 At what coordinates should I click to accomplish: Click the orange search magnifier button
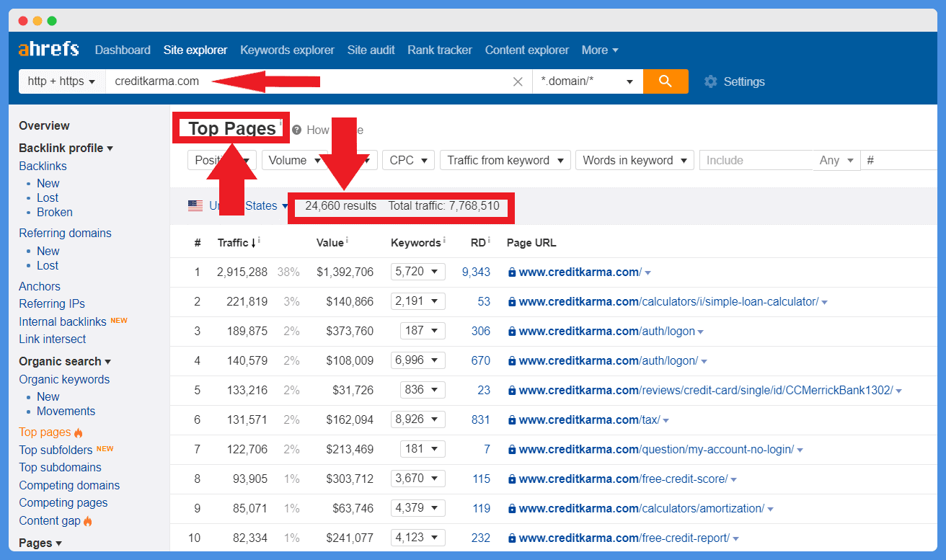(x=666, y=81)
